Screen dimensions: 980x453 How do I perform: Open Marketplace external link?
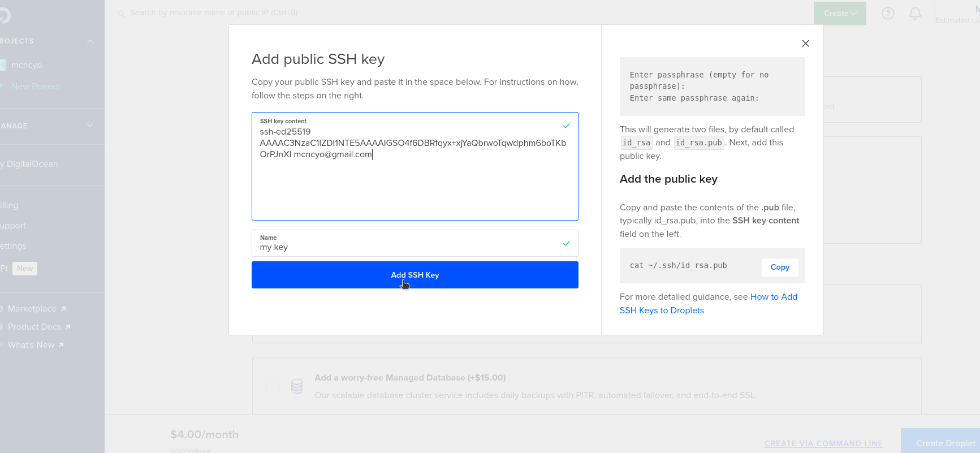pos(32,309)
